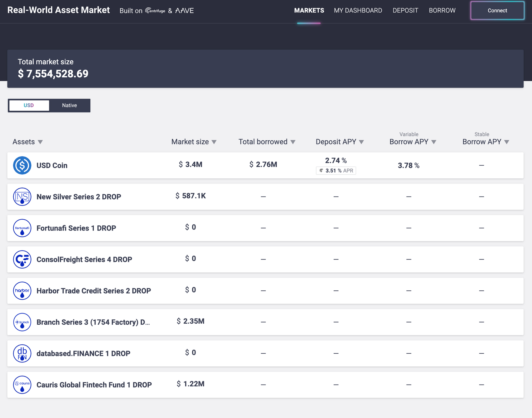This screenshot has height=418, width=532.
Task: Click the Harbor Trade Credit logo icon
Action: pyautogui.click(x=22, y=291)
